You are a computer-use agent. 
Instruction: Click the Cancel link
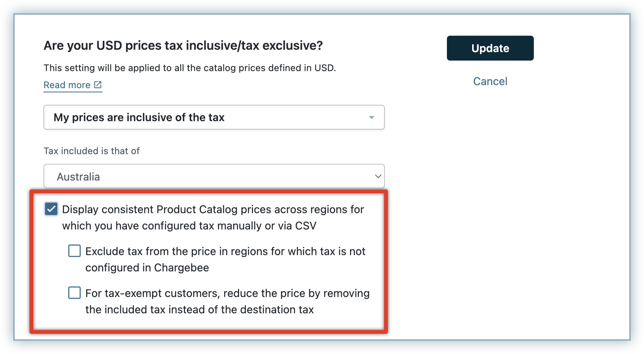(x=490, y=81)
